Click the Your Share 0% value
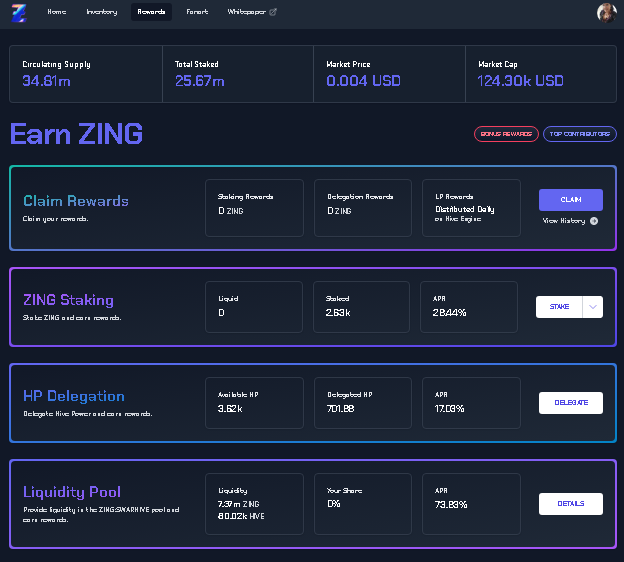Image resolution: width=624 pixels, height=562 pixels. pyautogui.click(x=333, y=504)
